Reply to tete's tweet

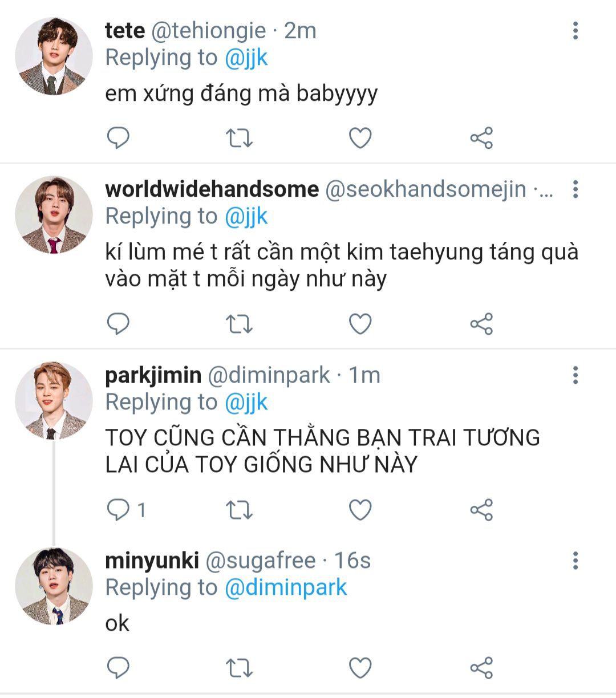point(119,138)
